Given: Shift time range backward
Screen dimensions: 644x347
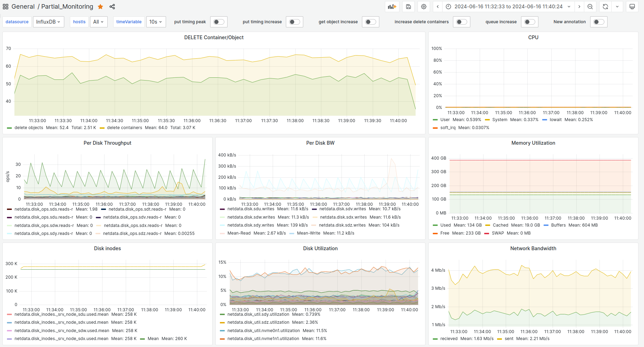Looking at the screenshot, I should coord(438,7).
